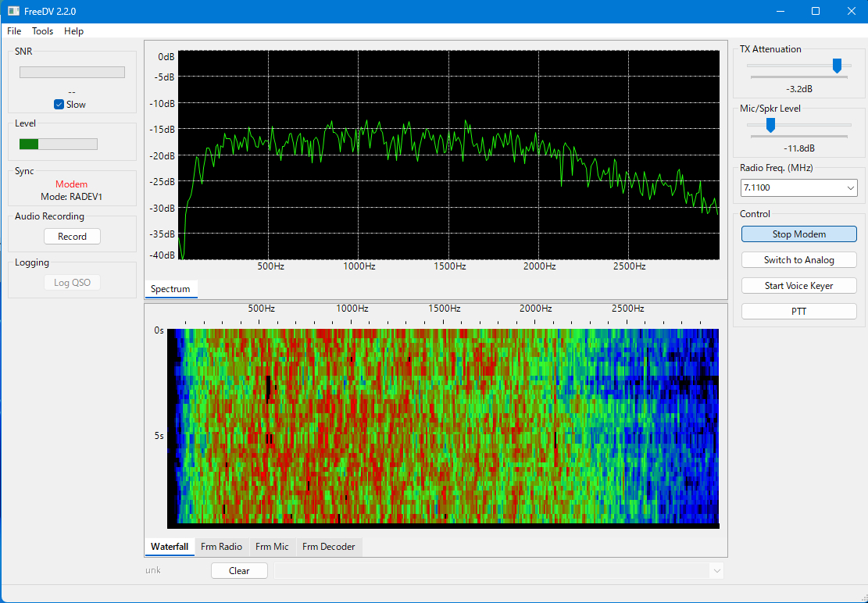Viewport: 868px width, 603px height.
Task: Toggle PTT transmit button
Action: [798, 312]
